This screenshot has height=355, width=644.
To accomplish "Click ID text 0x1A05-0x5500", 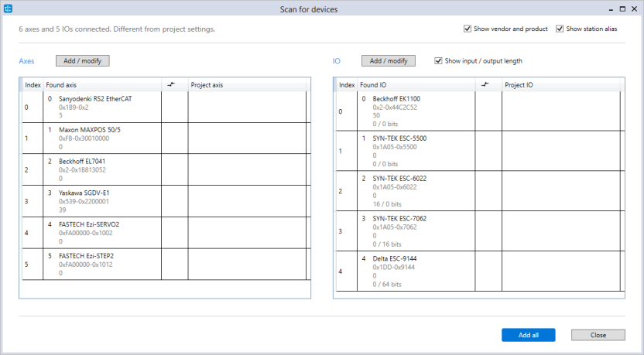I will (x=395, y=147).
